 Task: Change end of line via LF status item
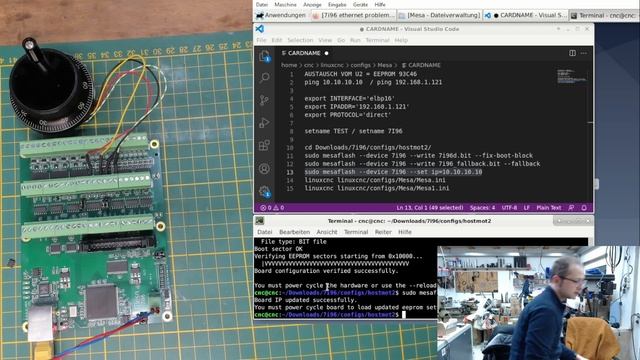tap(527, 208)
